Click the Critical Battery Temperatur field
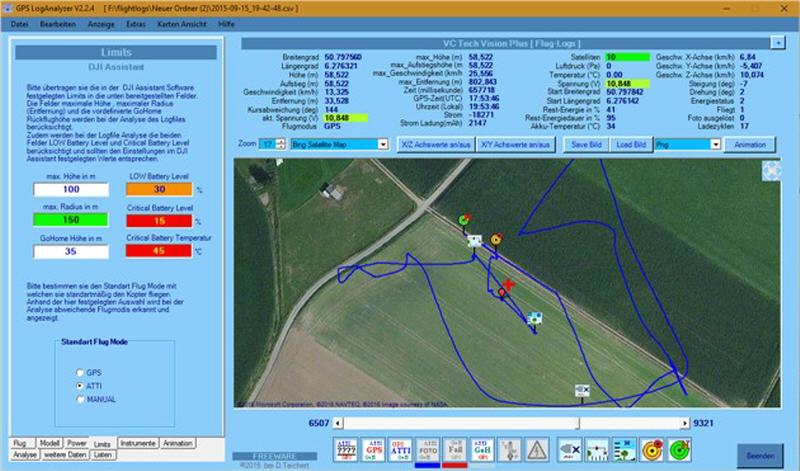Image resolution: width=800 pixels, height=471 pixels. pyautogui.click(x=159, y=251)
